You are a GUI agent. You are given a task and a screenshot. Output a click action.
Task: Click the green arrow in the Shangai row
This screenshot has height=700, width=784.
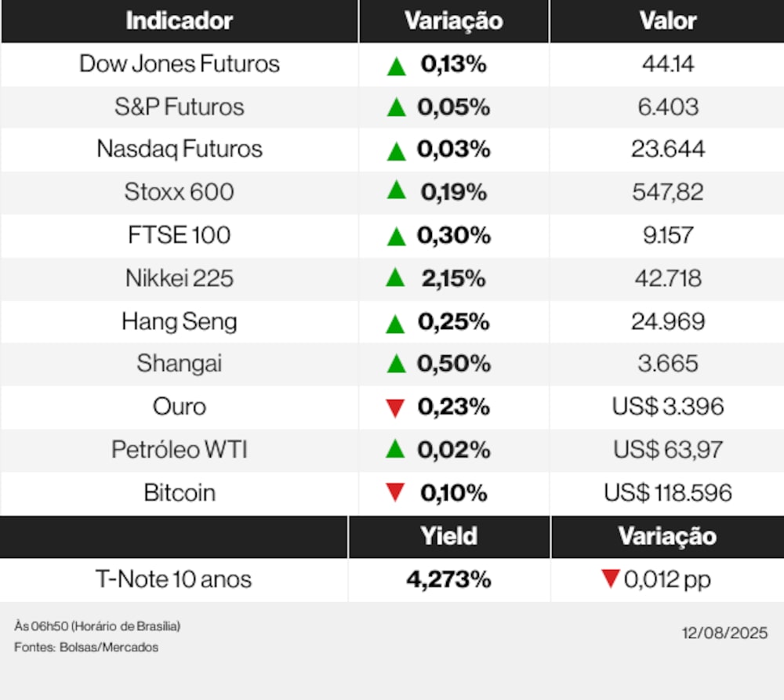pos(397,364)
